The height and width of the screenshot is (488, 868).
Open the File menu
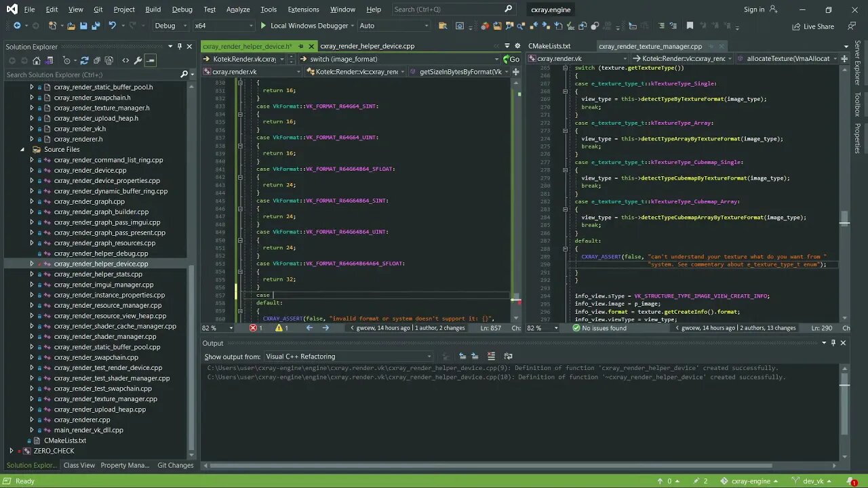(29, 9)
